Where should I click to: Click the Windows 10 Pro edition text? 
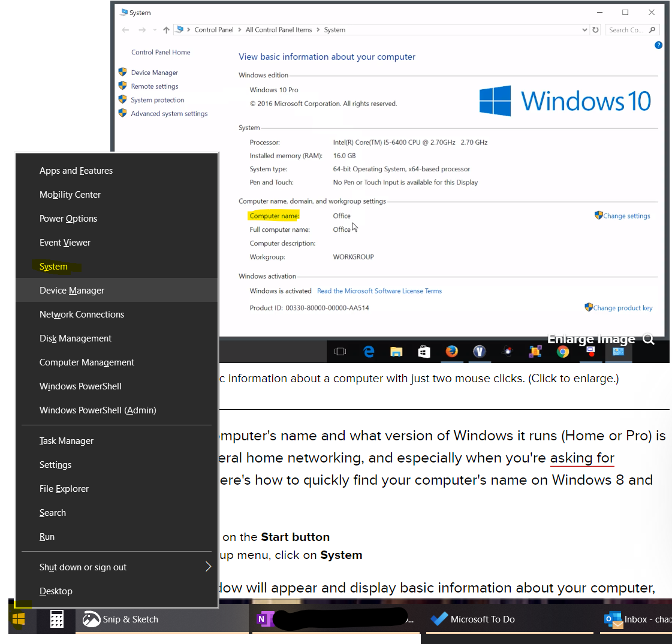pos(274,90)
